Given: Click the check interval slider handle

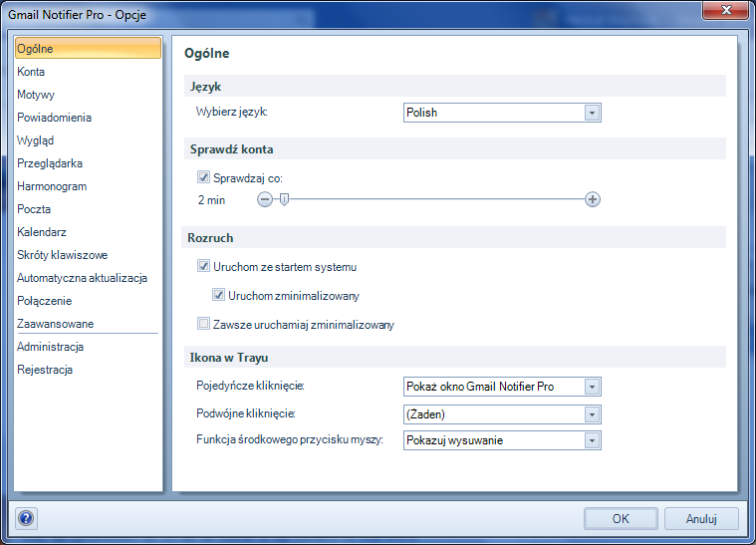Looking at the screenshot, I should [284, 199].
